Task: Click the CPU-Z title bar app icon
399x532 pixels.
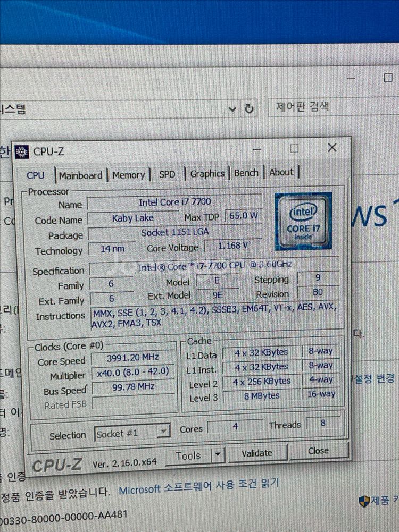Action: coord(22,152)
